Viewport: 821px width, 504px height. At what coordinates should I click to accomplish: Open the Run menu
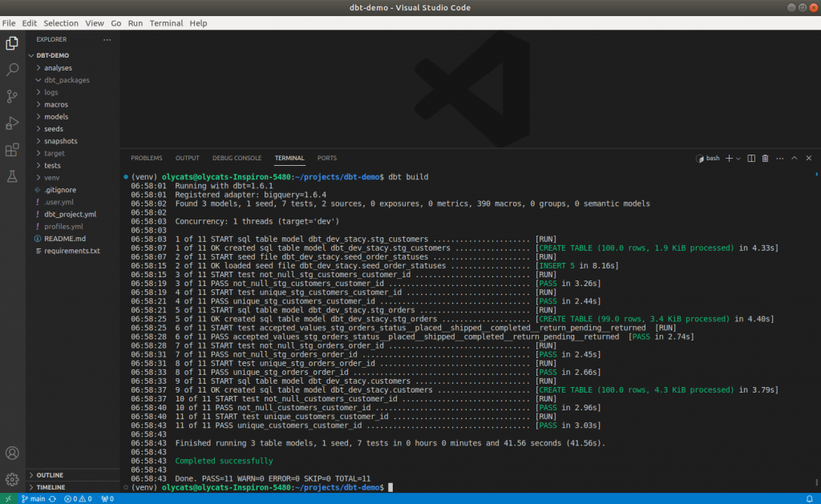[x=135, y=23]
